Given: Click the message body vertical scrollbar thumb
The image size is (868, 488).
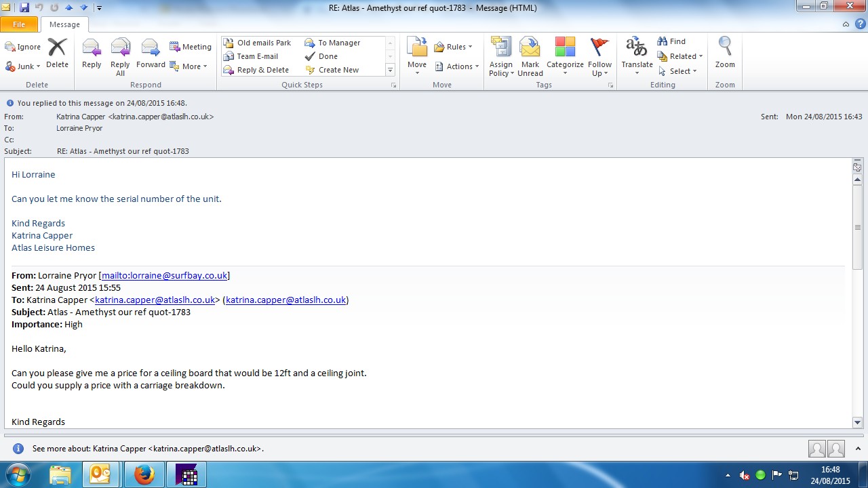Looking at the screenshot, I should click(857, 226).
